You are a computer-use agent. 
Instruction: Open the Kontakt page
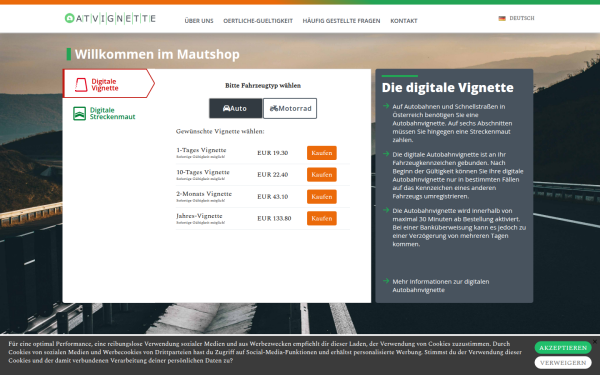click(x=404, y=21)
